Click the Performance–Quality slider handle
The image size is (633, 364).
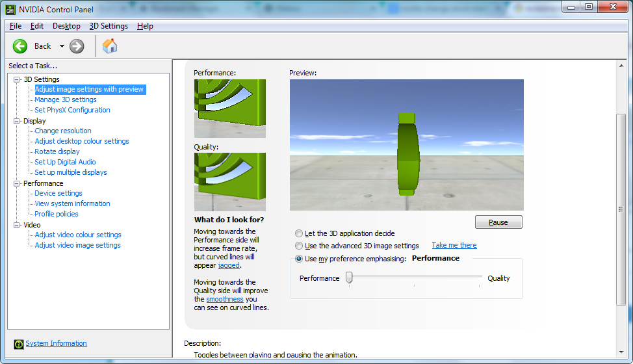(x=349, y=278)
